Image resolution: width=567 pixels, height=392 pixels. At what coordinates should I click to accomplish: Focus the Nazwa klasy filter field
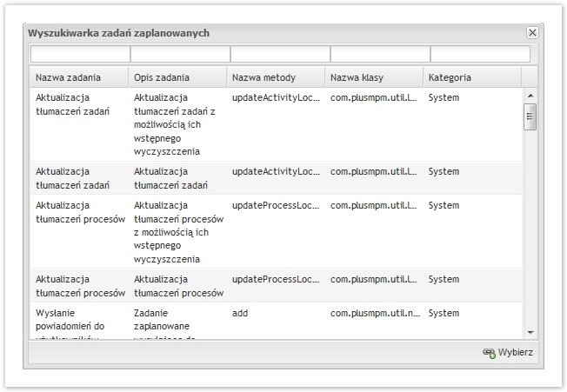coord(379,55)
